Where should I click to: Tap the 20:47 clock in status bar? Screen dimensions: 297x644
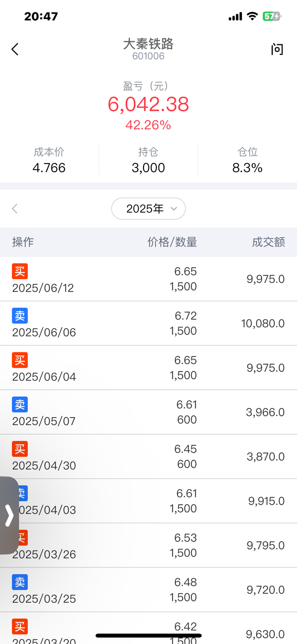(x=41, y=16)
